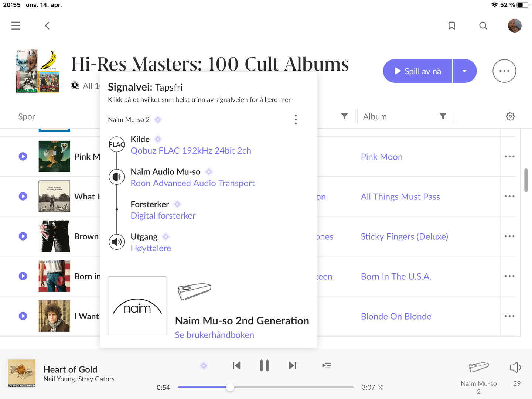This screenshot has width=532, height=399.
Task: Open more options for Sticky Fingers row
Action: click(x=509, y=236)
